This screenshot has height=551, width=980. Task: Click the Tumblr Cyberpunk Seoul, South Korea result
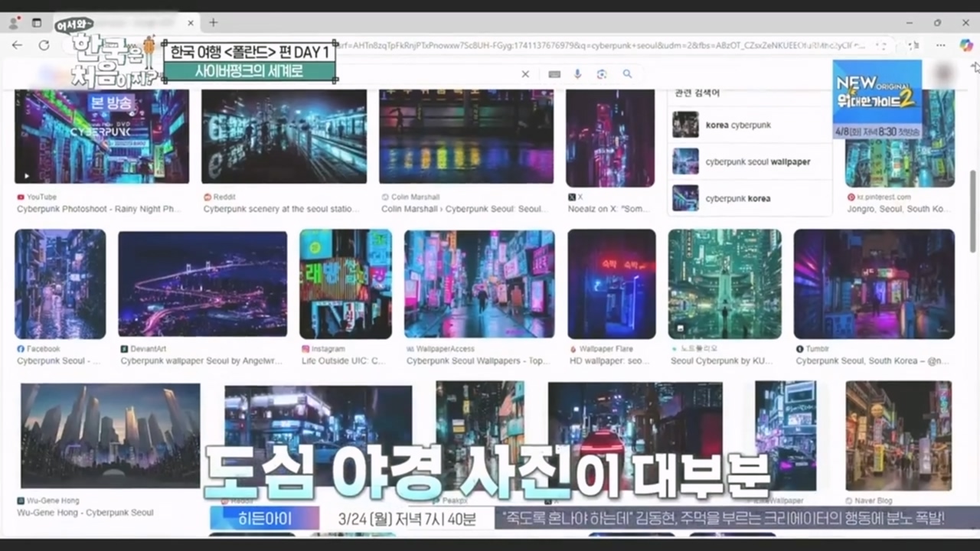click(874, 284)
